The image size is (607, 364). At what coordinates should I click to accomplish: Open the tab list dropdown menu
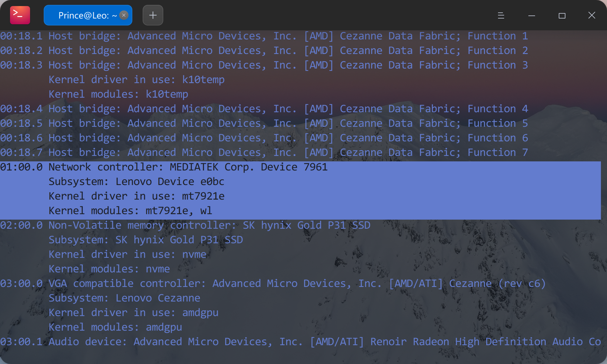pyautogui.click(x=500, y=15)
